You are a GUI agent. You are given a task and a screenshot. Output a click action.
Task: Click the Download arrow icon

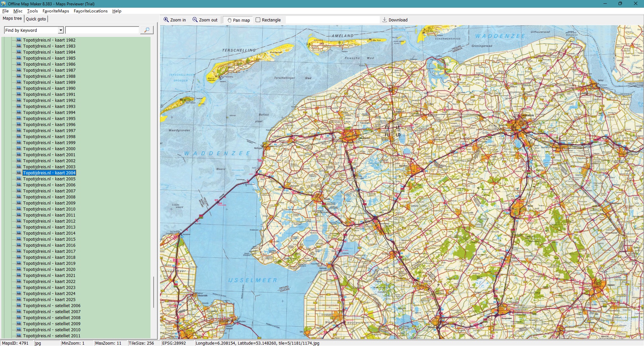384,20
